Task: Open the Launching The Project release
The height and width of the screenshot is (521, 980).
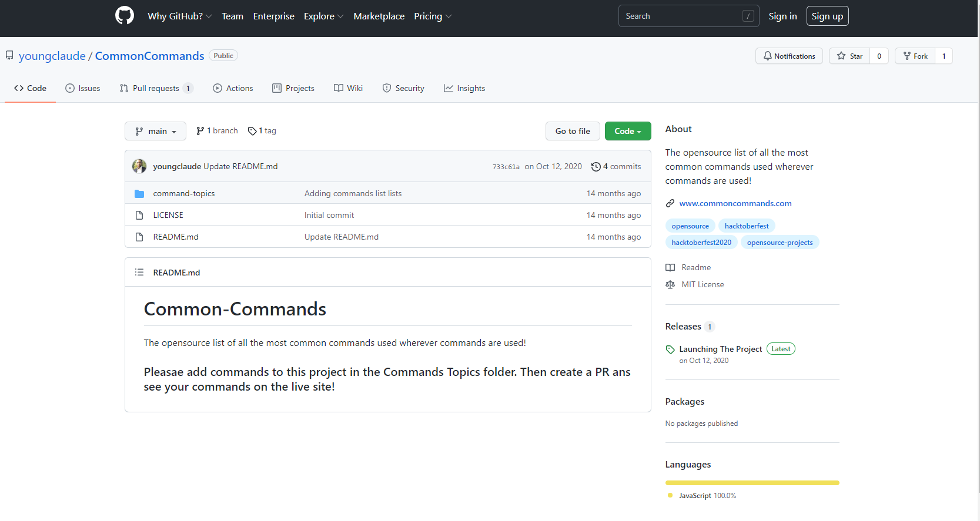Action: click(721, 349)
